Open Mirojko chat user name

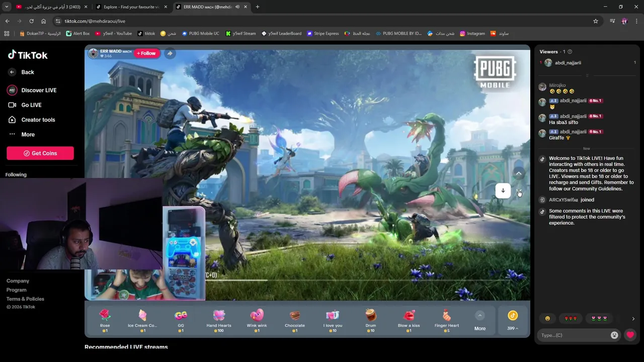click(557, 85)
